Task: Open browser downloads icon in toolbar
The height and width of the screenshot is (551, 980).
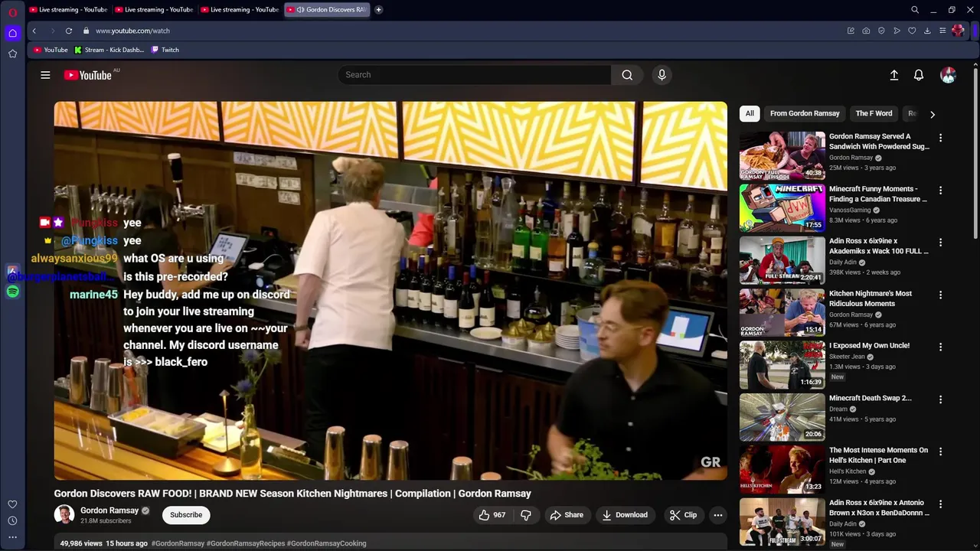Action: click(927, 31)
